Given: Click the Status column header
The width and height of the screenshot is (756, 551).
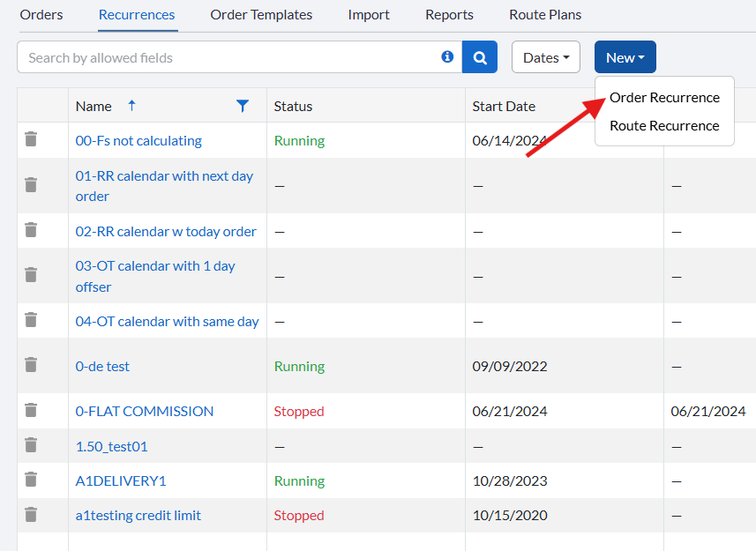Looking at the screenshot, I should (293, 106).
